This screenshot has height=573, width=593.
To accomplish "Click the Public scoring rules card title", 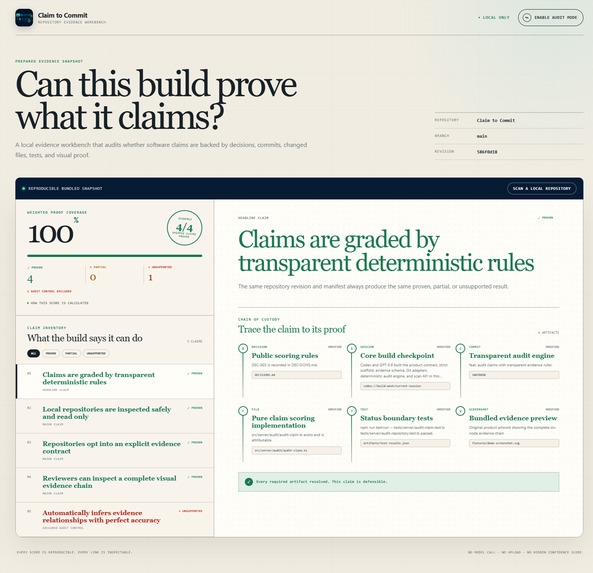I will click(x=285, y=356).
